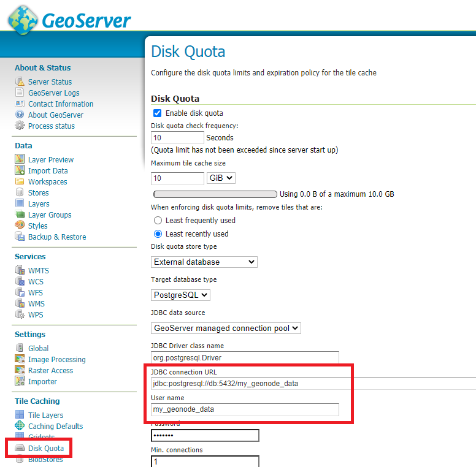Select the Least recently used option
The height and width of the screenshot is (467, 476).
pyautogui.click(x=158, y=234)
